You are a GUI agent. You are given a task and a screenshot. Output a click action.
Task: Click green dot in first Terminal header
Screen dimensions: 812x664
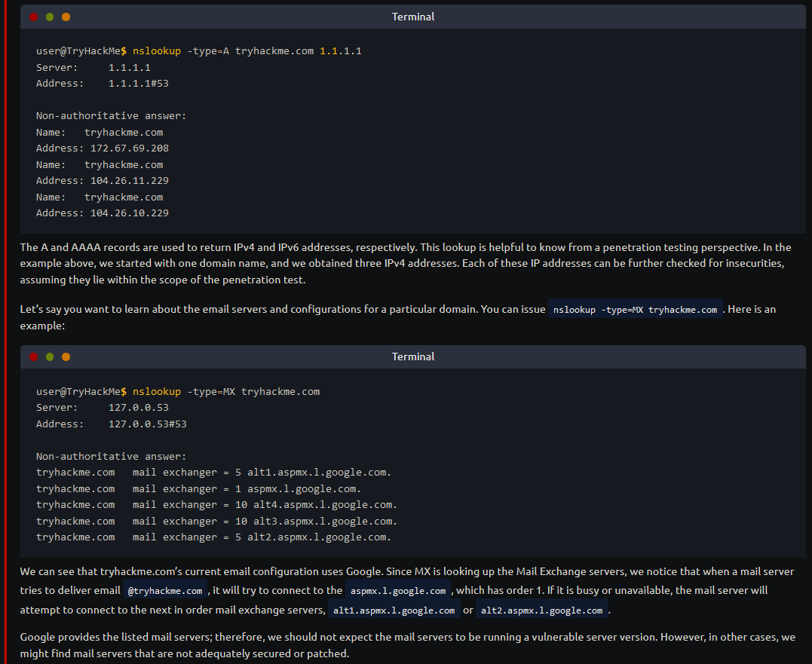(50, 17)
